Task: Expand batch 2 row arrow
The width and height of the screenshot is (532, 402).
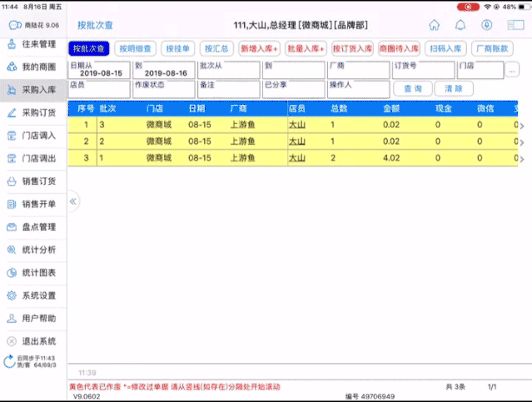Action: tap(522, 143)
